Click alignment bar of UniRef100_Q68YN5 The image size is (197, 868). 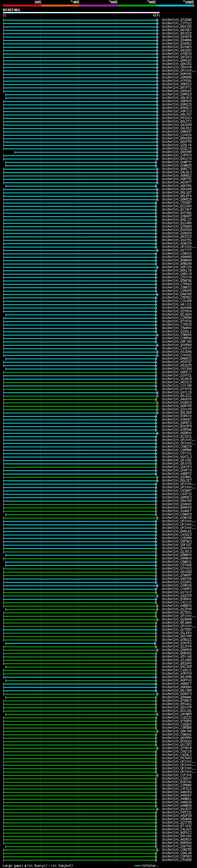point(86,152)
